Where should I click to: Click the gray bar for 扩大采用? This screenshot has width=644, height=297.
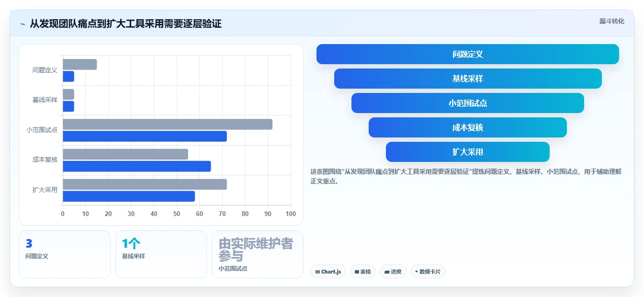145,184
